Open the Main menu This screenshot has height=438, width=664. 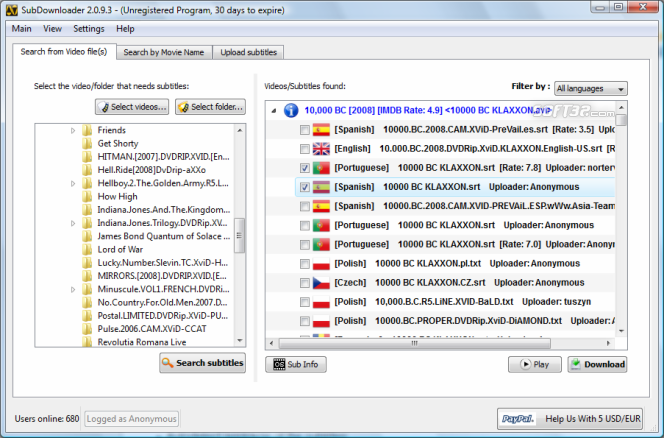point(22,29)
